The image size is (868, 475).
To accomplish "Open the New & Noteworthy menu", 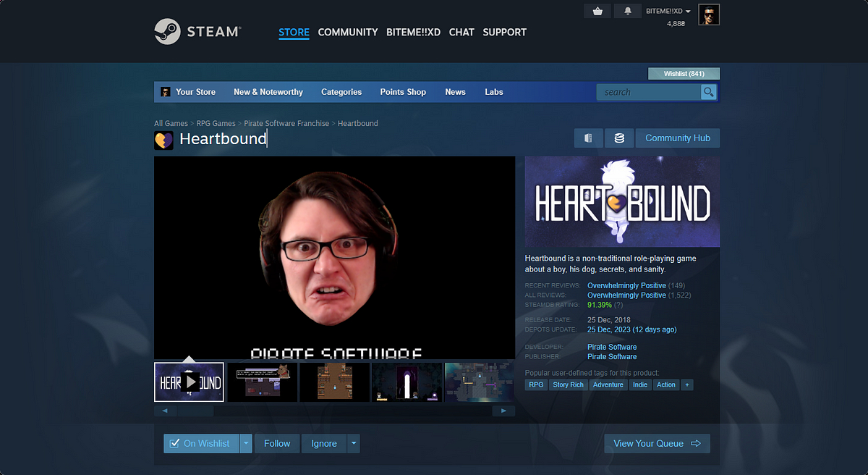I will 268,92.
